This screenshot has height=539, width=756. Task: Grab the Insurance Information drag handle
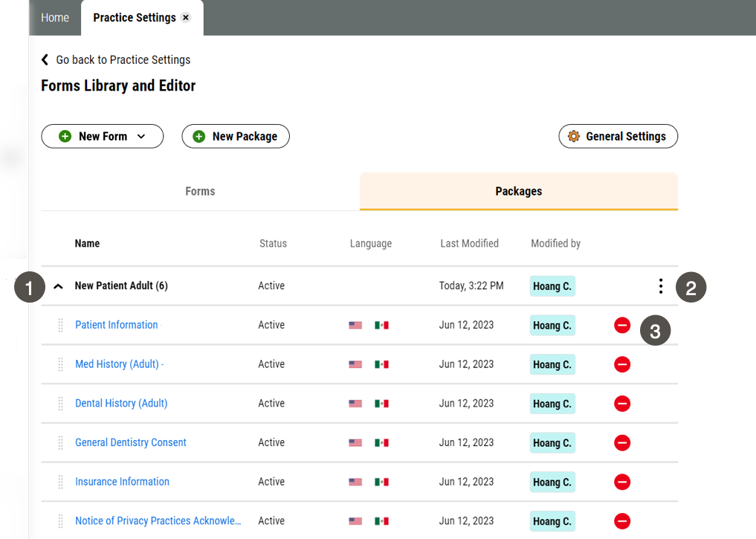[x=61, y=482]
